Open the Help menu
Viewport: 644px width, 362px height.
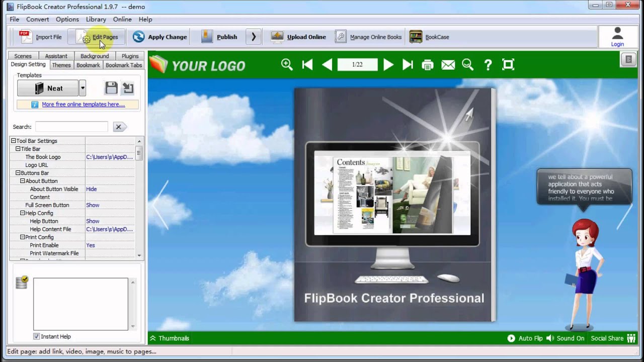[x=145, y=19]
